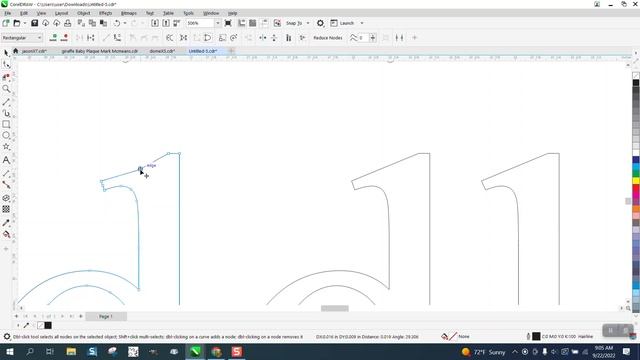
Task: Click the horizontal scrollbar thumb
Action: click(335, 308)
